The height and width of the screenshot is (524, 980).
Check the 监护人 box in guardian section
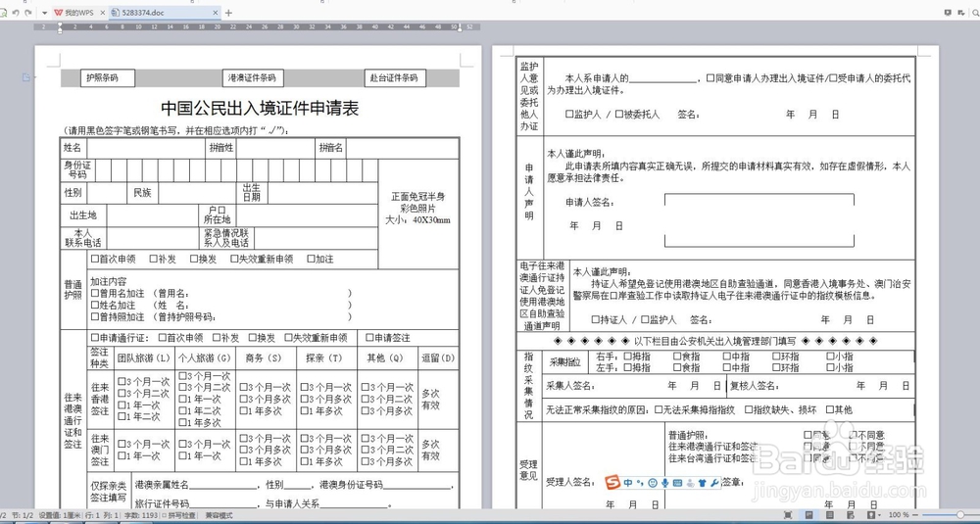[569, 115]
